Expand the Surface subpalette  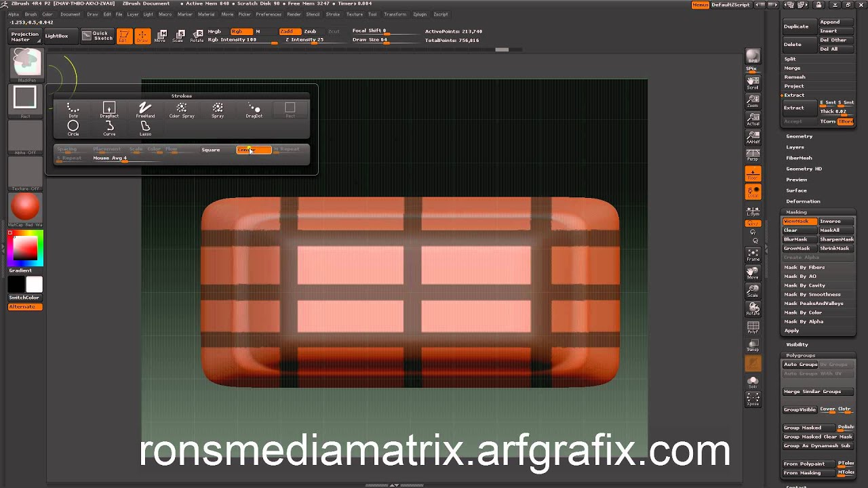796,190
